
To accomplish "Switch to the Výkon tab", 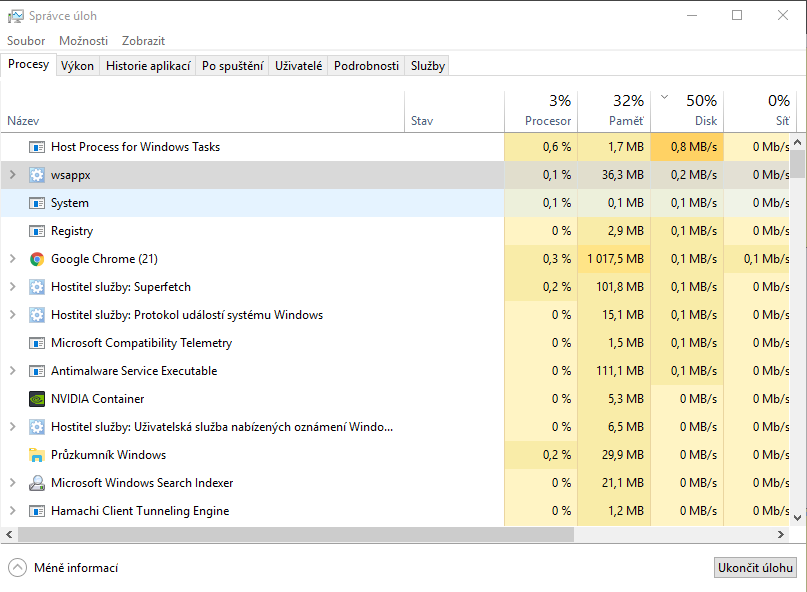I will coord(77,66).
